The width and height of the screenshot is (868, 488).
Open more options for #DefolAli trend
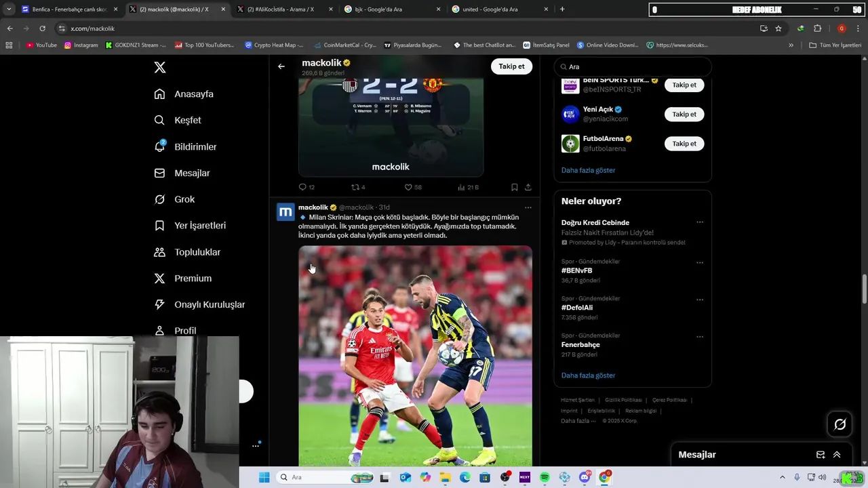click(x=700, y=300)
